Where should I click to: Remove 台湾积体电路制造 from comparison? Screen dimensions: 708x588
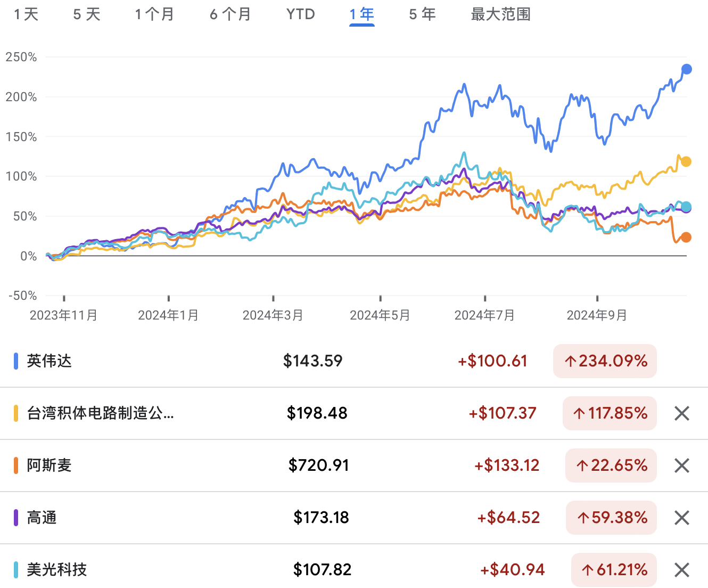[682, 413]
